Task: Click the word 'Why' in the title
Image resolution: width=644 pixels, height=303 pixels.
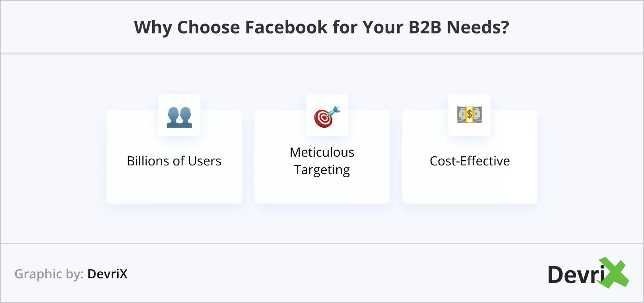Action: point(153,27)
